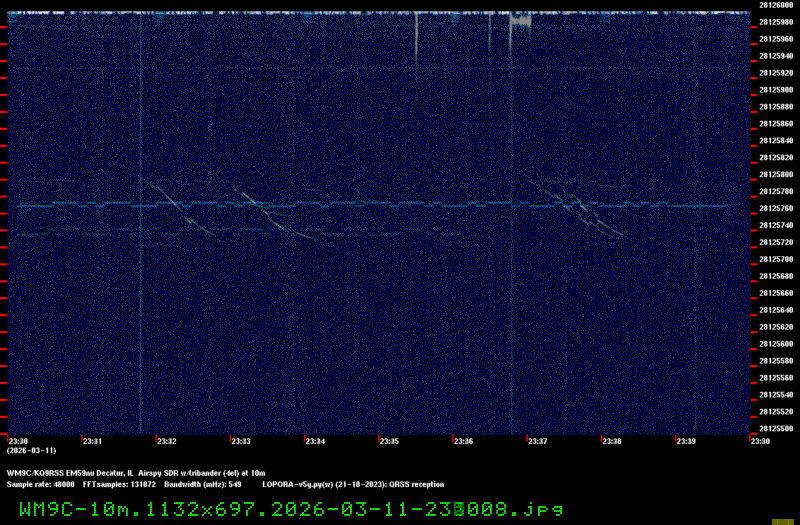Select the 28125740 frequency label

click(x=776, y=225)
